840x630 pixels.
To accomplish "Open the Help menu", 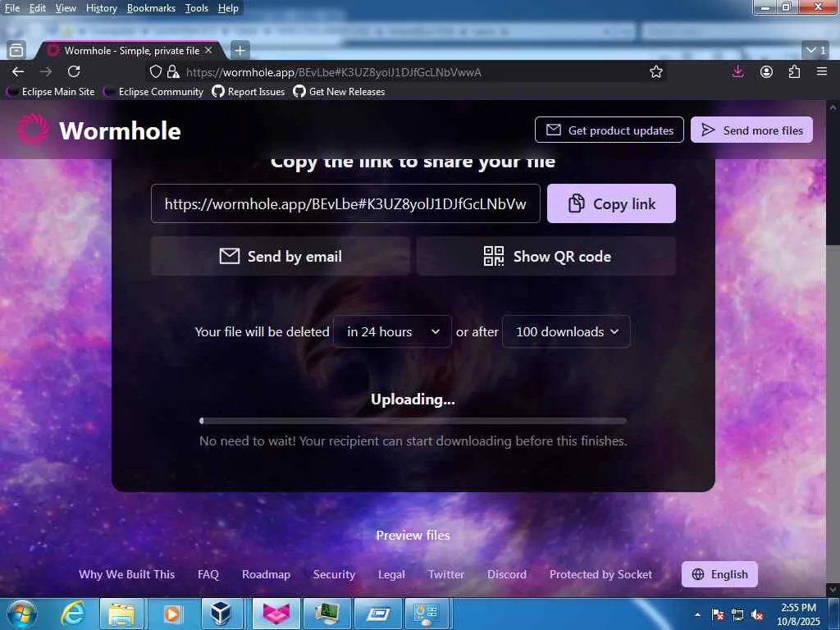I will coord(228,8).
